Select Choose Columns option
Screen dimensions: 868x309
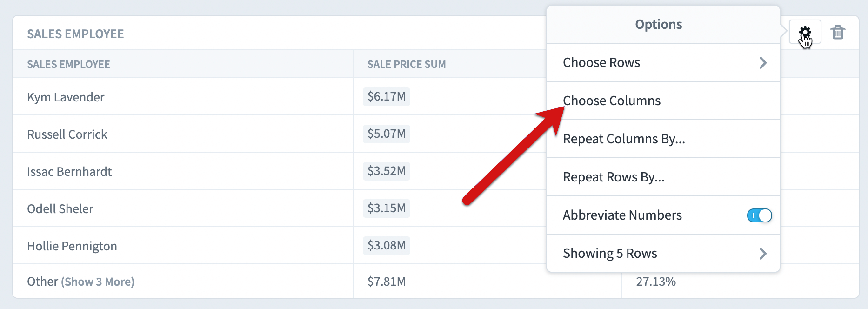[x=663, y=101]
